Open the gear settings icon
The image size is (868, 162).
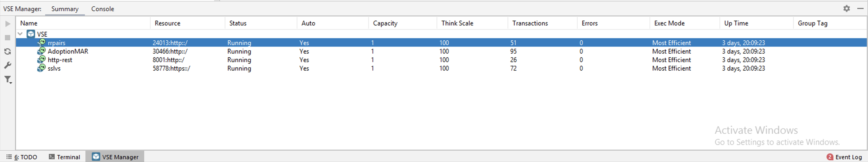[x=847, y=8]
